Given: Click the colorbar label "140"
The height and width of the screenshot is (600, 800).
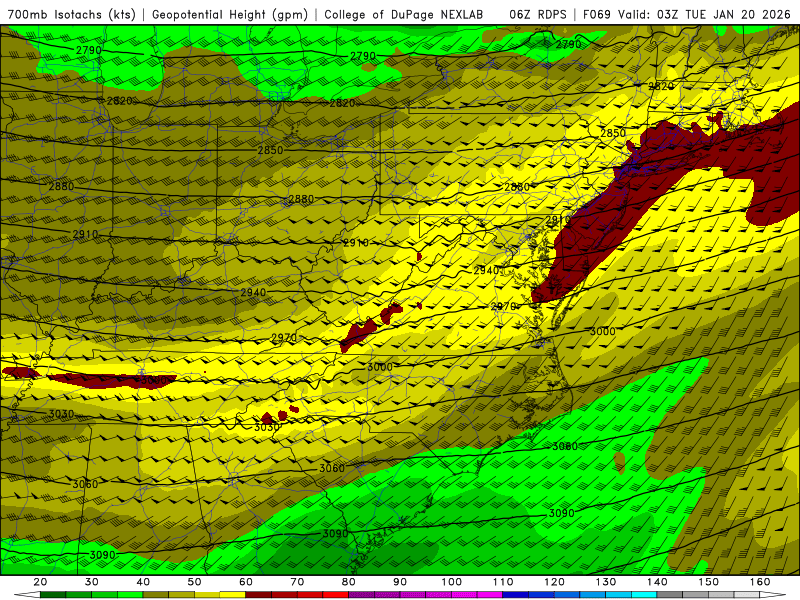Looking at the screenshot, I should click(657, 582).
